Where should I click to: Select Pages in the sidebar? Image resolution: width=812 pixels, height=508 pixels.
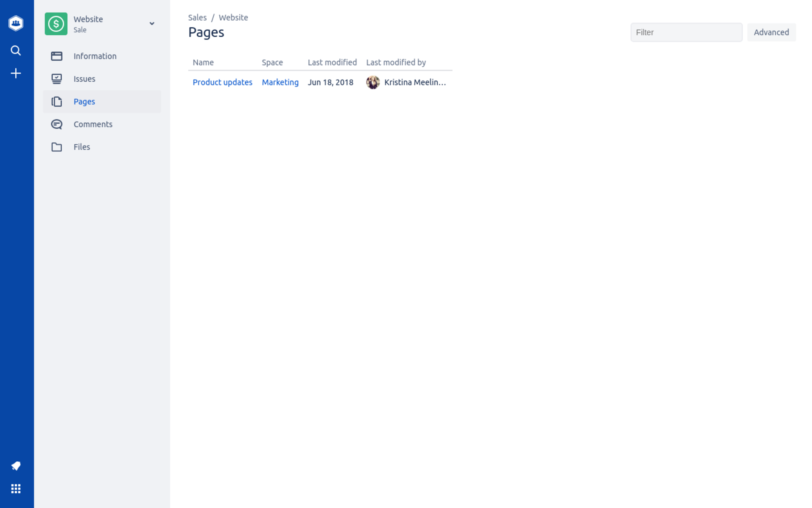pyautogui.click(x=102, y=102)
